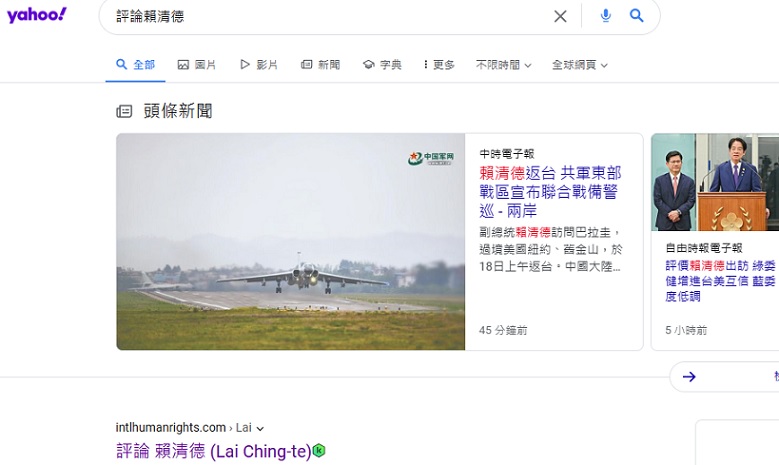Expand intlhumanrights.com result options chevron
The height and width of the screenshot is (465, 779).
coord(260,428)
